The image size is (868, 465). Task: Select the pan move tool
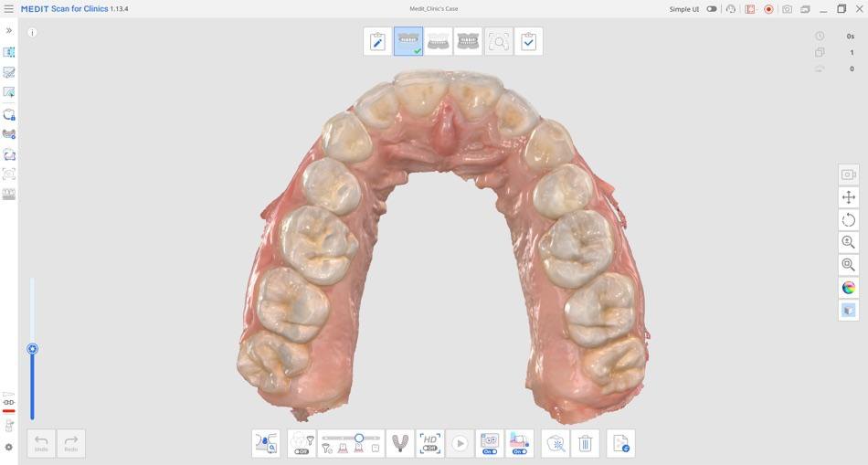[849, 197]
